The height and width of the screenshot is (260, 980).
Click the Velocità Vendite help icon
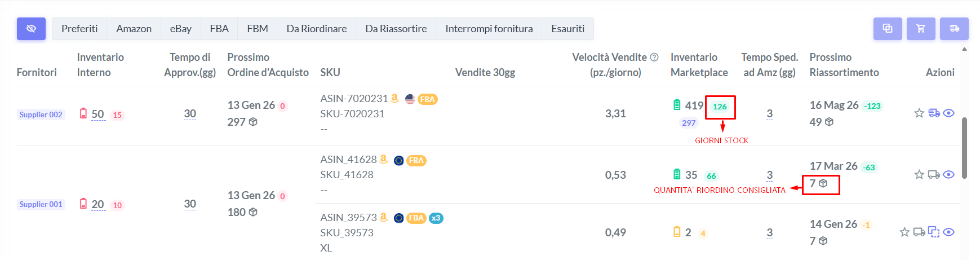pyautogui.click(x=654, y=58)
